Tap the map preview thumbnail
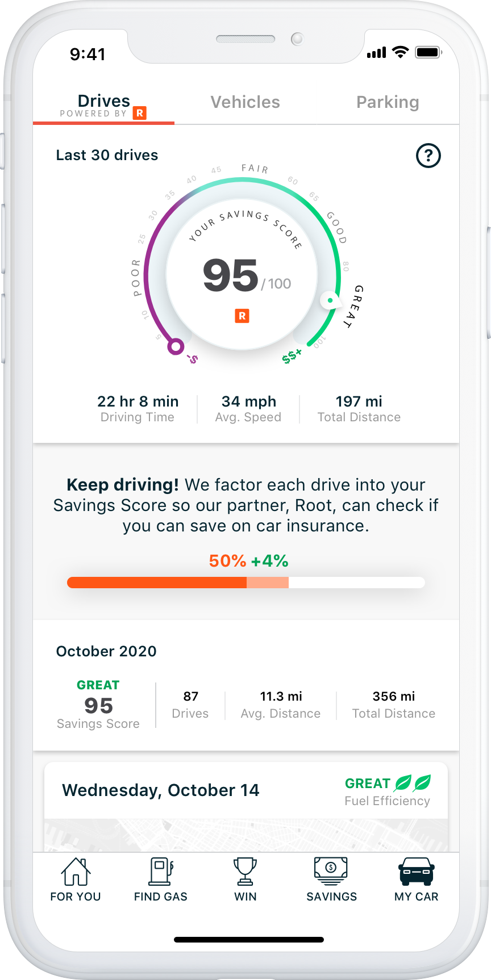This screenshot has width=491, height=980. coord(246,835)
